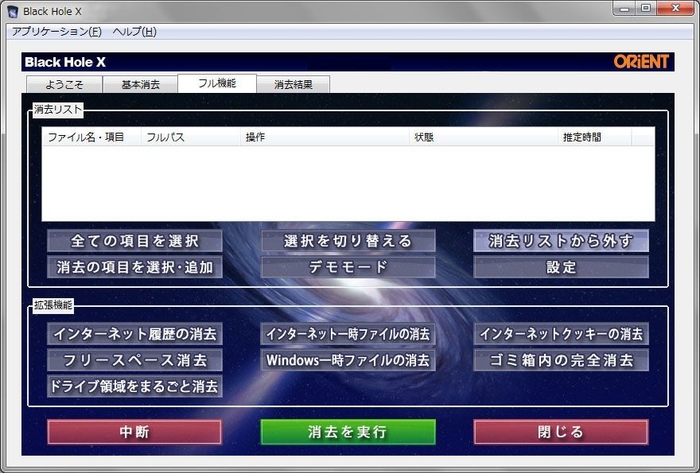Click 消去リストから外す button

561,241
